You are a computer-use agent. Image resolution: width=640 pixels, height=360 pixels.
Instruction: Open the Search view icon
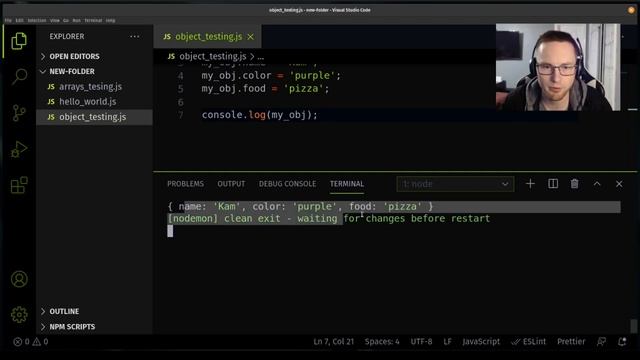[x=19, y=76]
